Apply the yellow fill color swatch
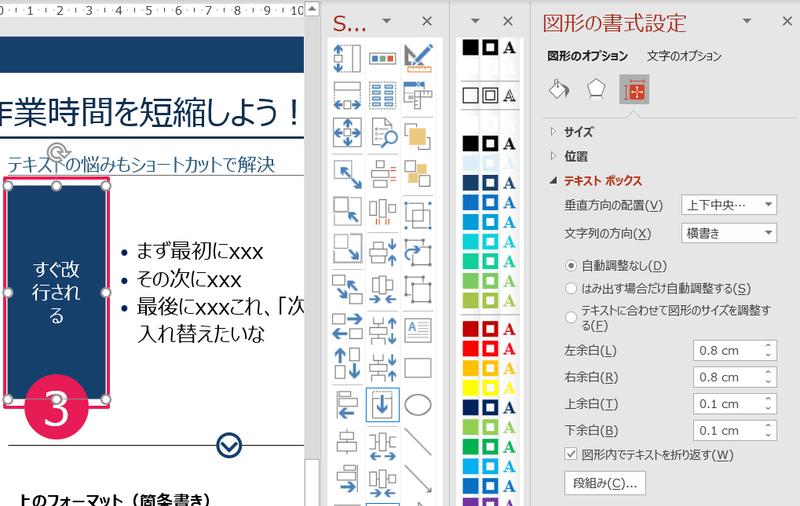The image size is (800, 506). point(470,388)
